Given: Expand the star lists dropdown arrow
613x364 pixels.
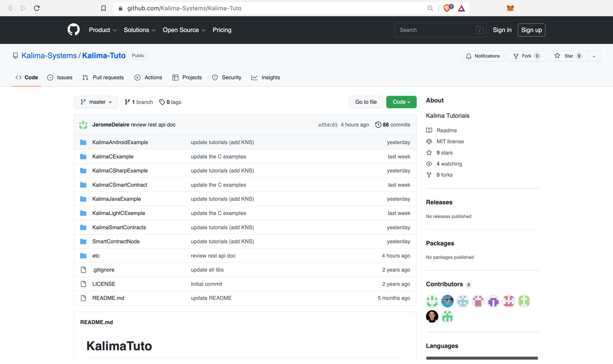Looking at the screenshot, I should (594, 56).
